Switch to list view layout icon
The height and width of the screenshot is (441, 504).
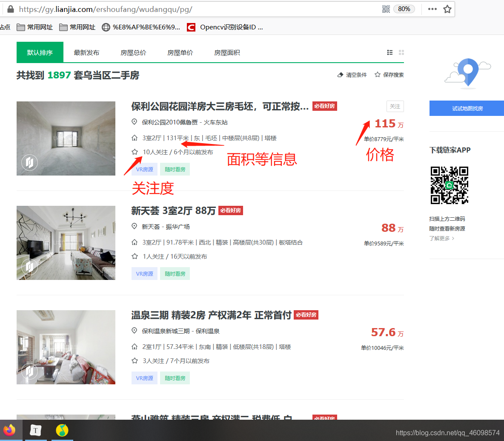[390, 52]
